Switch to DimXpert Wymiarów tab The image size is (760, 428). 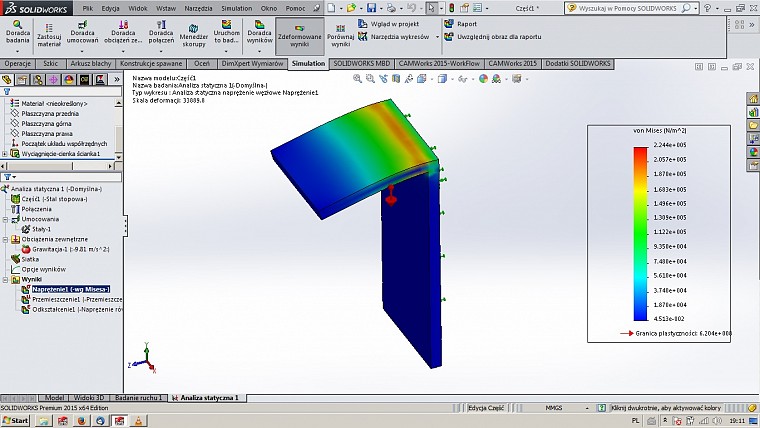(x=252, y=63)
